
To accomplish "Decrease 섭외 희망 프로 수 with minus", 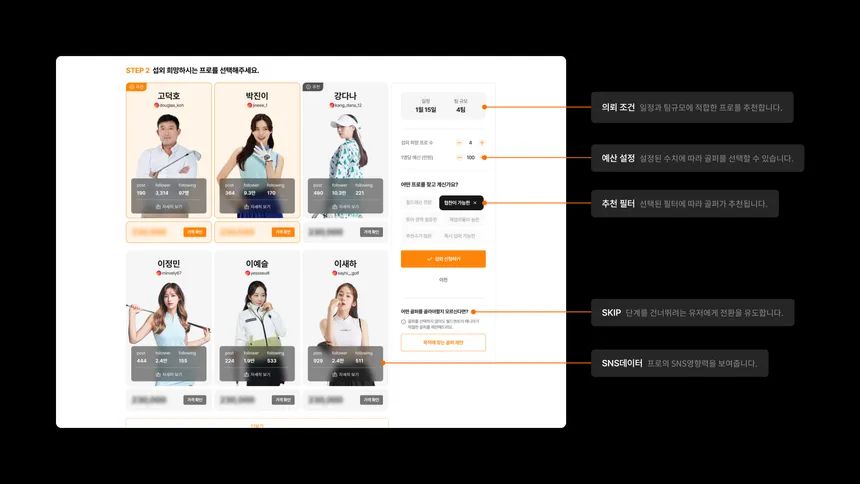I will (459, 143).
